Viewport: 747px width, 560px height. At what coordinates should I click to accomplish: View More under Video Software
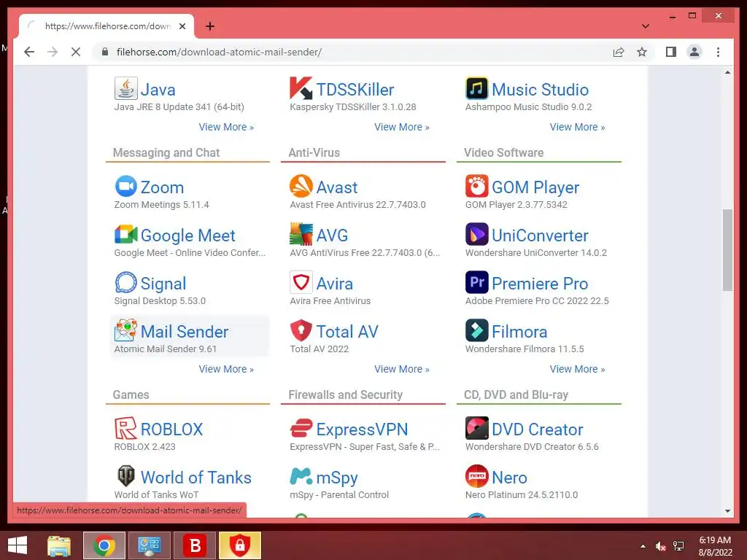coord(578,369)
